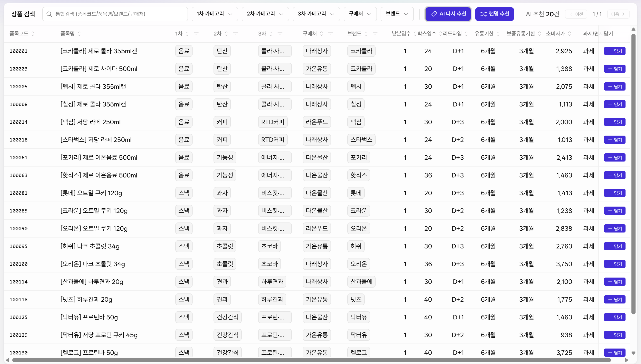Click the 초콜릿 tag in 허쉬 row
Screen dimensions: 641x364
pos(225,246)
